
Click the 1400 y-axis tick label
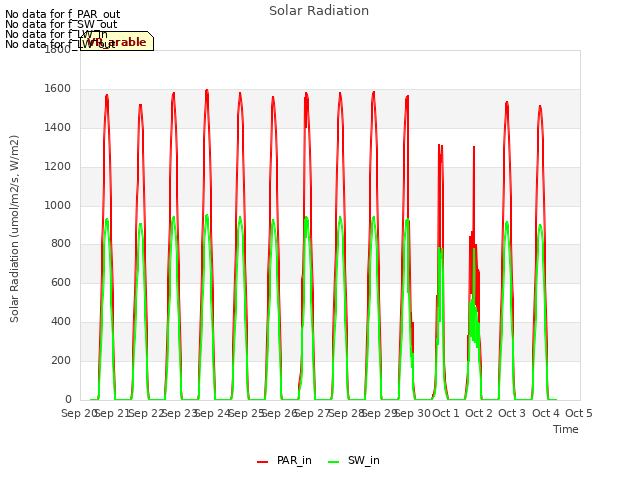point(58,128)
